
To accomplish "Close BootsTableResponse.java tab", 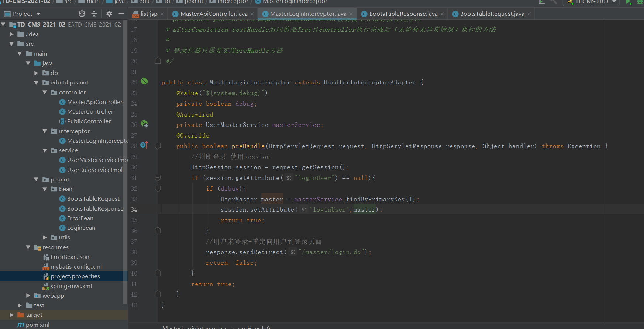I will pyautogui.click(x=442, y=14).
